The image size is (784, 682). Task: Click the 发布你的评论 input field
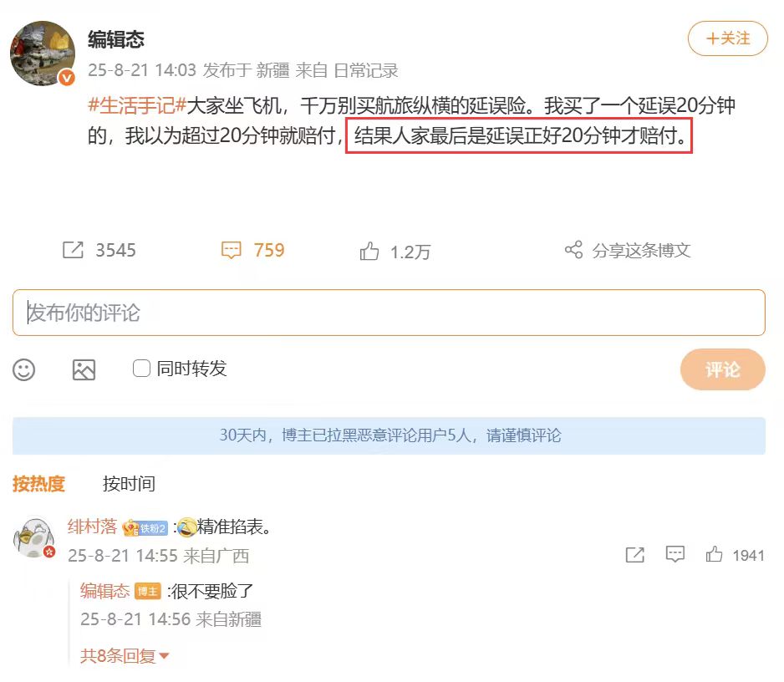tap(389, 313)
